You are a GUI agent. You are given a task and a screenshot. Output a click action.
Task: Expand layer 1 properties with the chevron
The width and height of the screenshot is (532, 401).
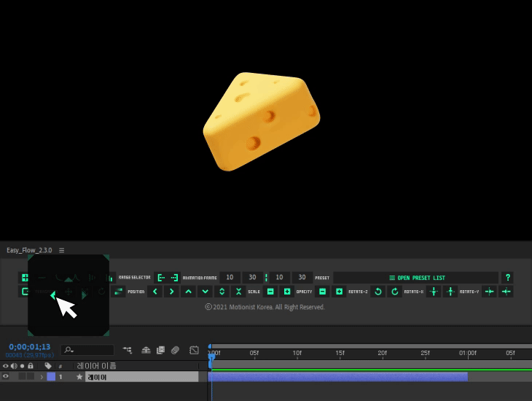coord(42,377)
